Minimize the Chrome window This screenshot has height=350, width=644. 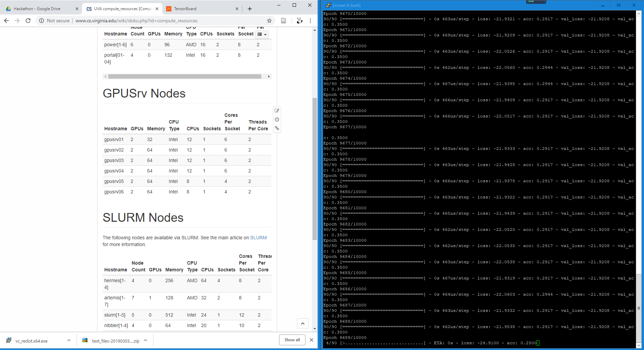click(x=279, y=5)
